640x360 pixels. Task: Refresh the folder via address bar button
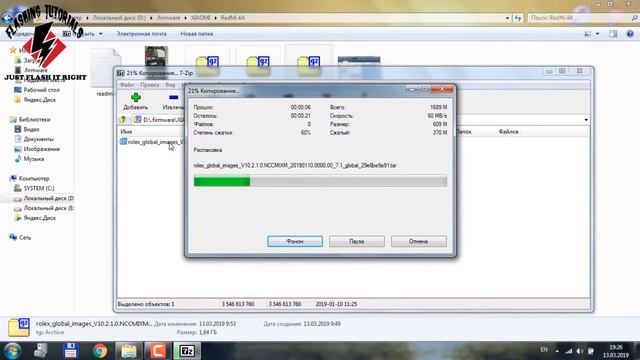click(x=518, y=18)
